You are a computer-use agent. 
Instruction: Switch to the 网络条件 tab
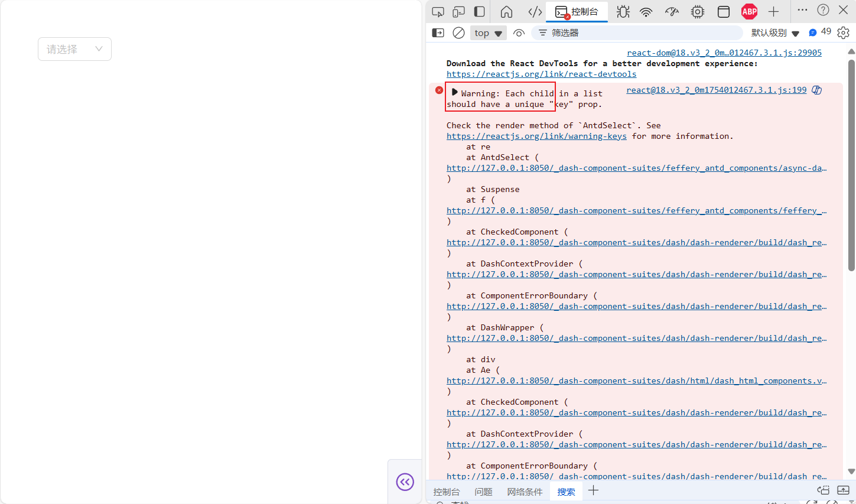(x=525, y=491)
